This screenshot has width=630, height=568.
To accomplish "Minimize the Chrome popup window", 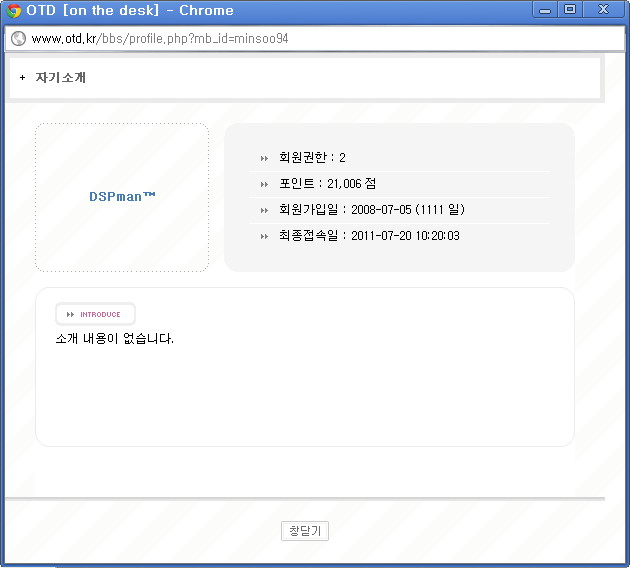I will tap(545, 10).
